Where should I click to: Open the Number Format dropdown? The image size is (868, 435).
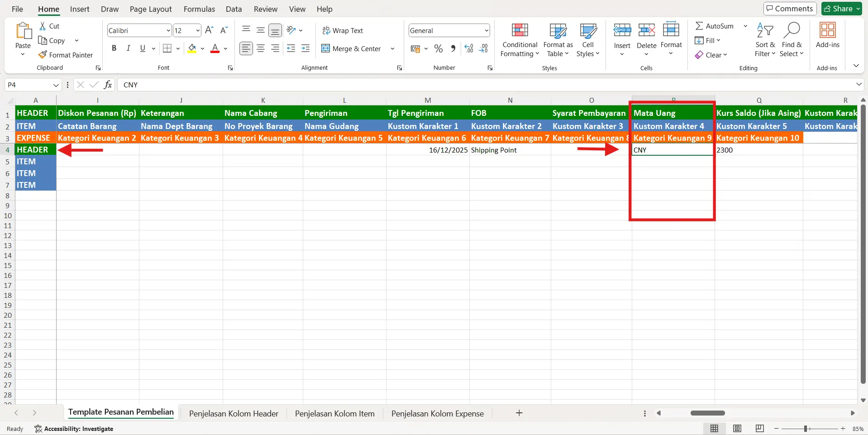(x=486, y=30)
